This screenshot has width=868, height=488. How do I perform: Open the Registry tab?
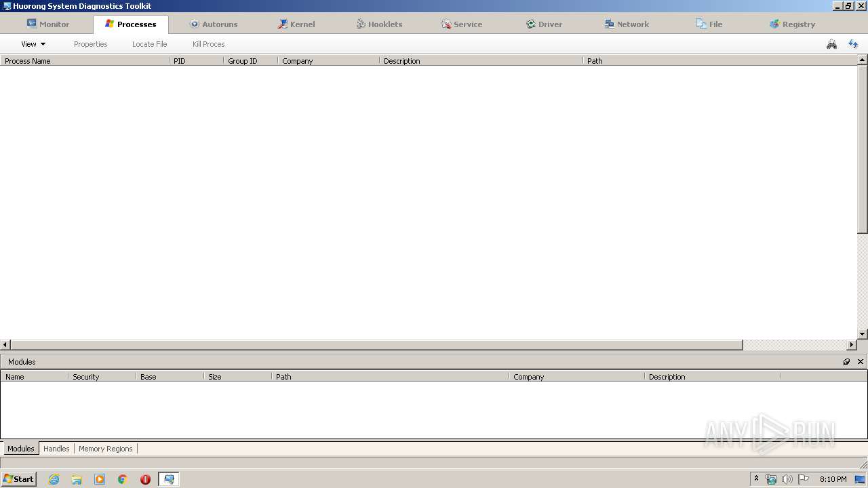[x=792, y=24]
